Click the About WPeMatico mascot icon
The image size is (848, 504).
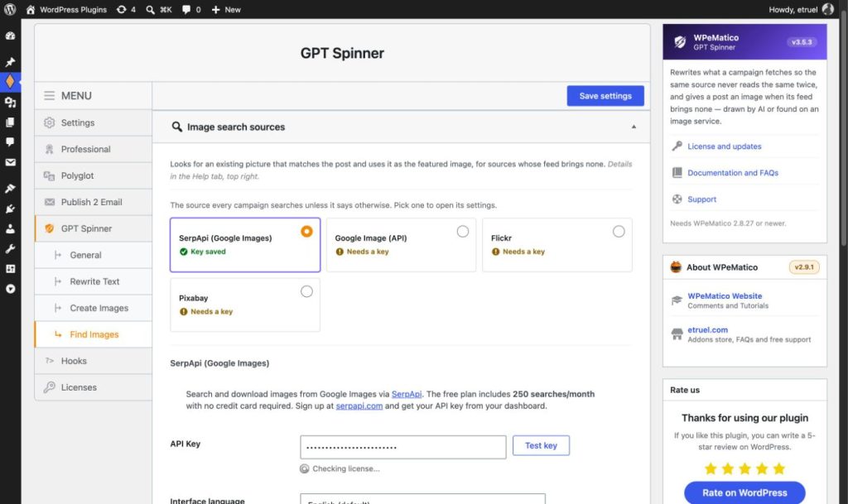click(x=676, y=266)
